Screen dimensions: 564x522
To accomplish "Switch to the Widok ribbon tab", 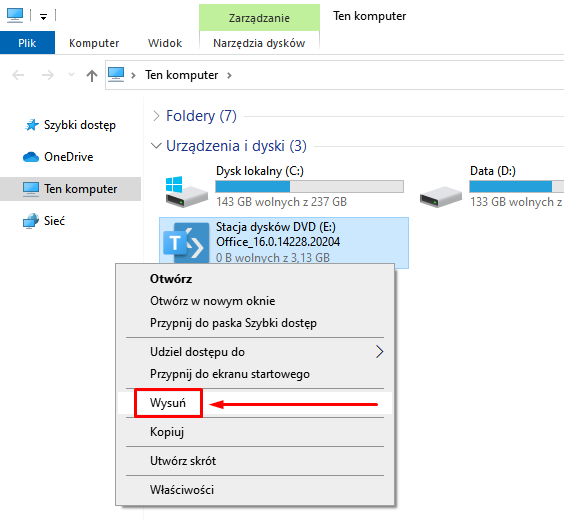I will click(x=165, y=43).
